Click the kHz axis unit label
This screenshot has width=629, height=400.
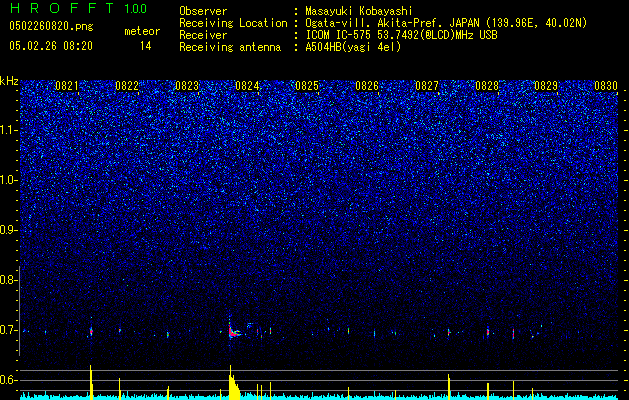tap(9, 81)
